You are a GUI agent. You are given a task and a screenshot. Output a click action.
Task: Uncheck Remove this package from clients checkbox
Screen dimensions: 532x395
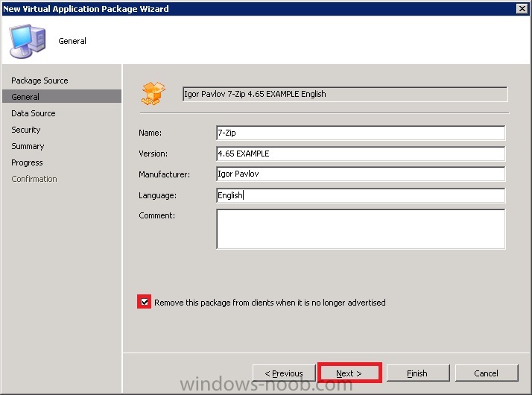[145, 302]
